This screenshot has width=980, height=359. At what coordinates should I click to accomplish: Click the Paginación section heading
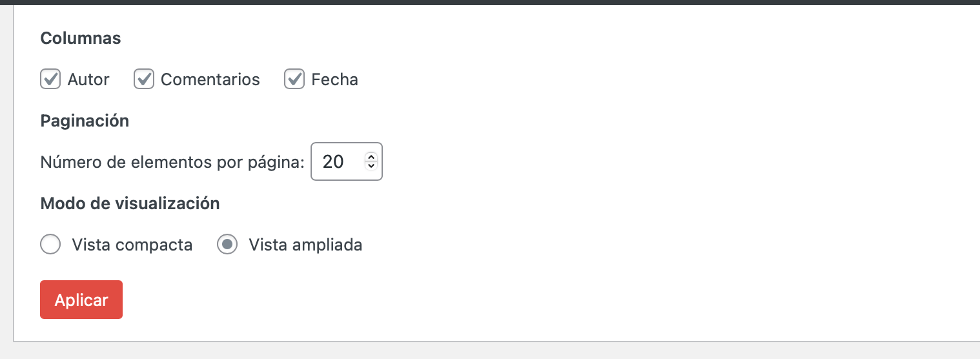click(x=85, y=121)
